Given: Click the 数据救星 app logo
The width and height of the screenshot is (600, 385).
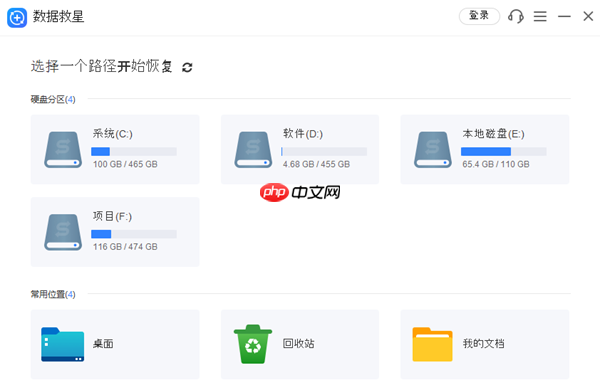Looking at the screenshot, I should [17, 17].
